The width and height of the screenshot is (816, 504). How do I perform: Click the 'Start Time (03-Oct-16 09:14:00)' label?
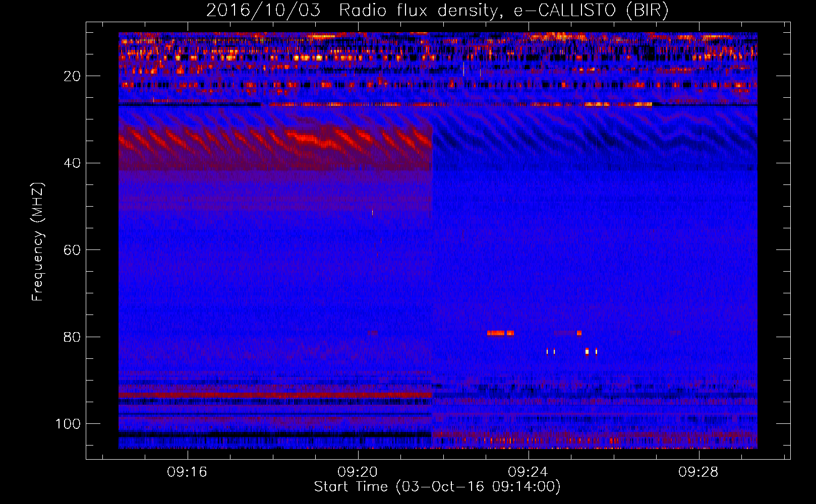(437, 487)
